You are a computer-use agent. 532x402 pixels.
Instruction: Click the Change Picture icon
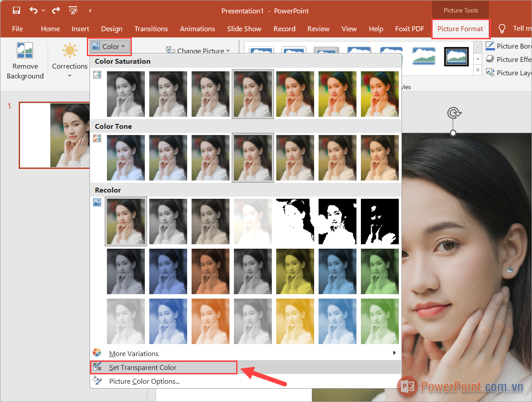[170, 50]
